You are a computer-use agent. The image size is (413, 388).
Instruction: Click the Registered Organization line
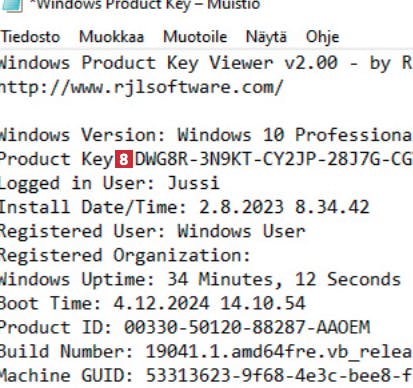point(125,256)
